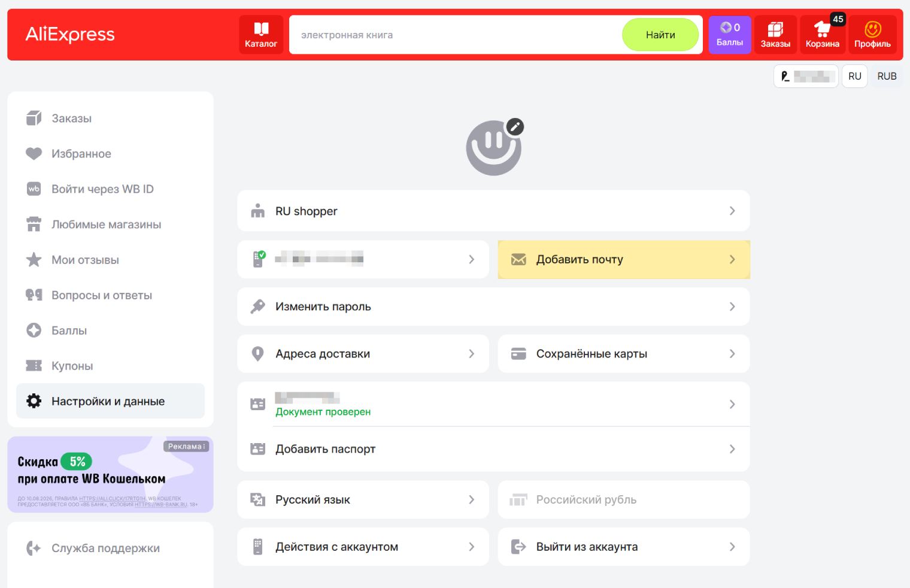Expand the Добавить паспорт chevron
The height and width of the screenshot is (588, 910).
(732, 449)
